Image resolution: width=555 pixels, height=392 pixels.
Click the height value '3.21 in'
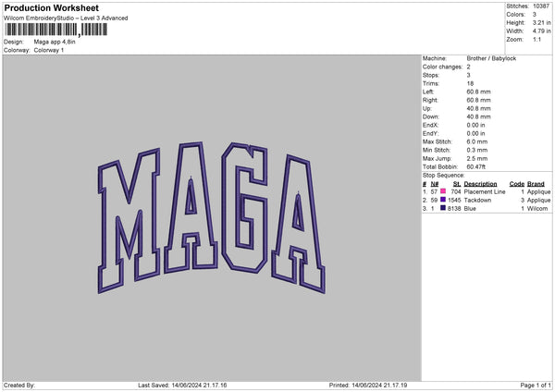point(541,22)
